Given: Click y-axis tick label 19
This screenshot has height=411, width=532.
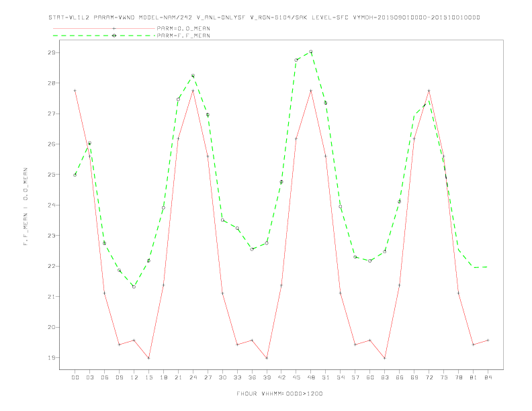Looking at the screenshot, I should (52, 358).
